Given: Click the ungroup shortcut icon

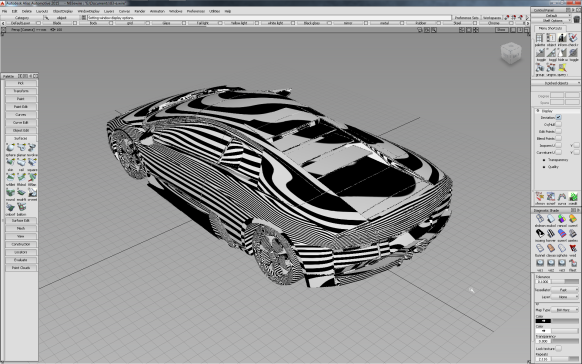Looking at the screenshot, I should tap(551, 68).
